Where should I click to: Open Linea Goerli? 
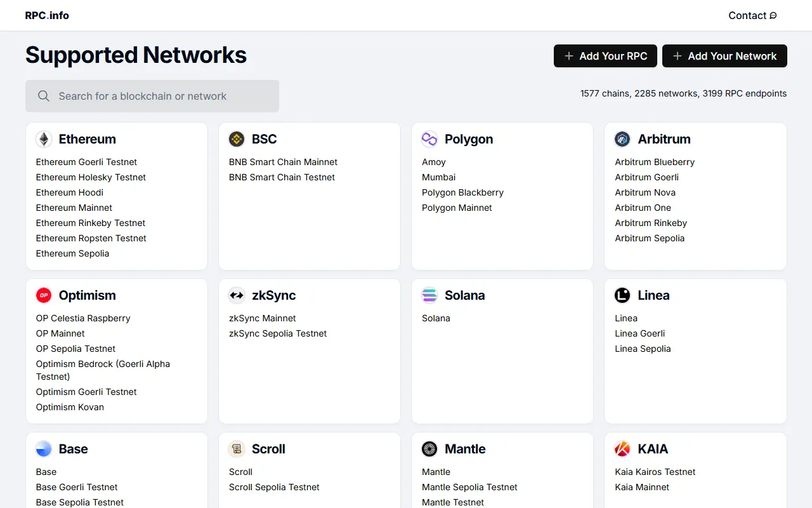click(x=640, y=333)
